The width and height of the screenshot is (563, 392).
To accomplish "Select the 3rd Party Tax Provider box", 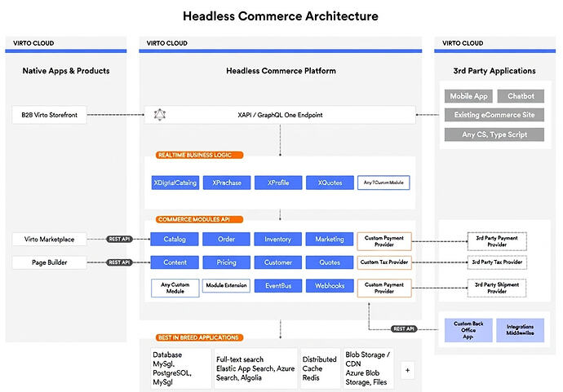I will 497,262.
